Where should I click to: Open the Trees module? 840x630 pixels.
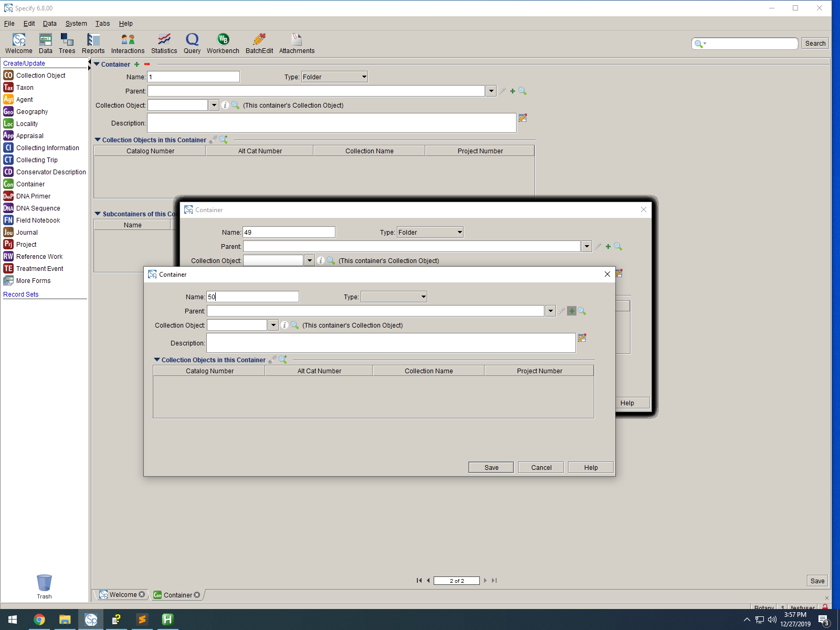[67, 42]
